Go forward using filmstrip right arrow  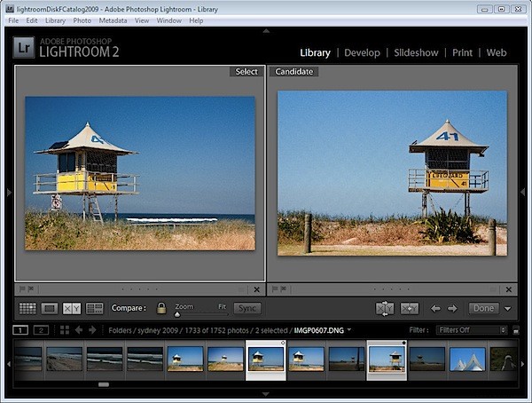(x=92, y=330)
